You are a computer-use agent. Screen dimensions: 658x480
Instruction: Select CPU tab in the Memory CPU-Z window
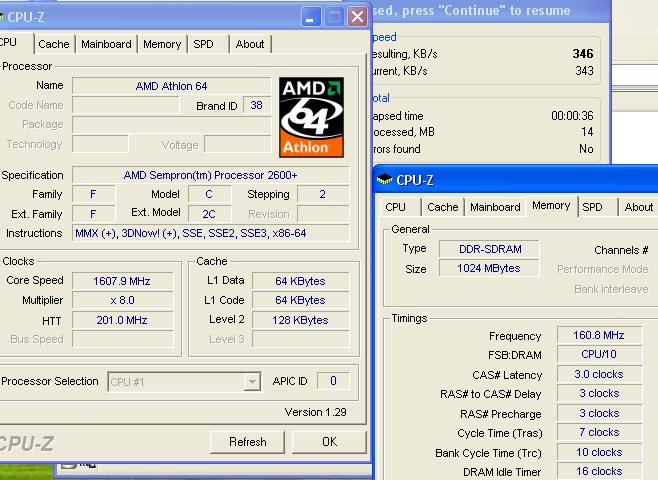tap(395, 207)
